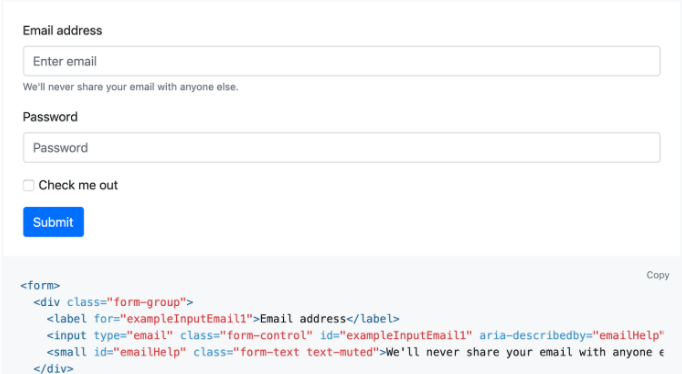
Task: Click the small id="emailHelp" code line
Action: click(355, 352)
